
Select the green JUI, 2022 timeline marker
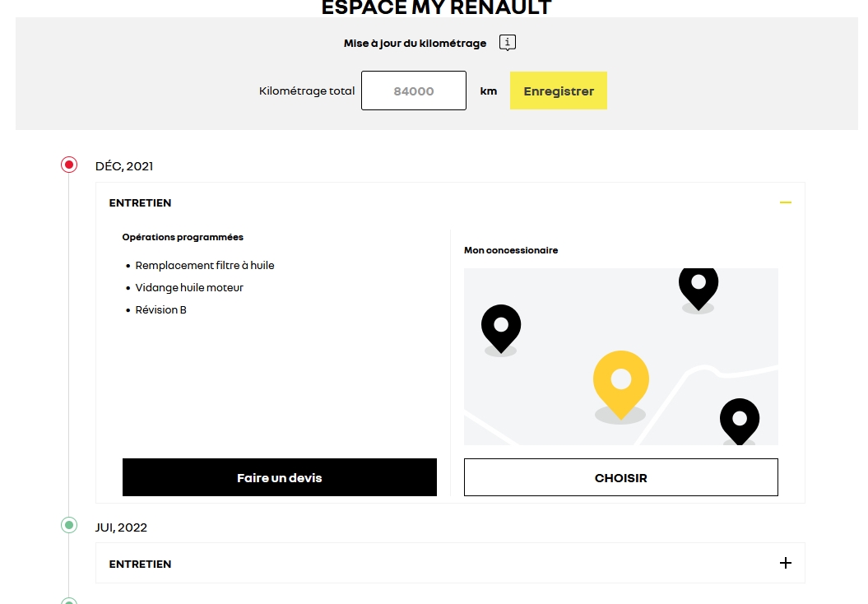[69, 525]
